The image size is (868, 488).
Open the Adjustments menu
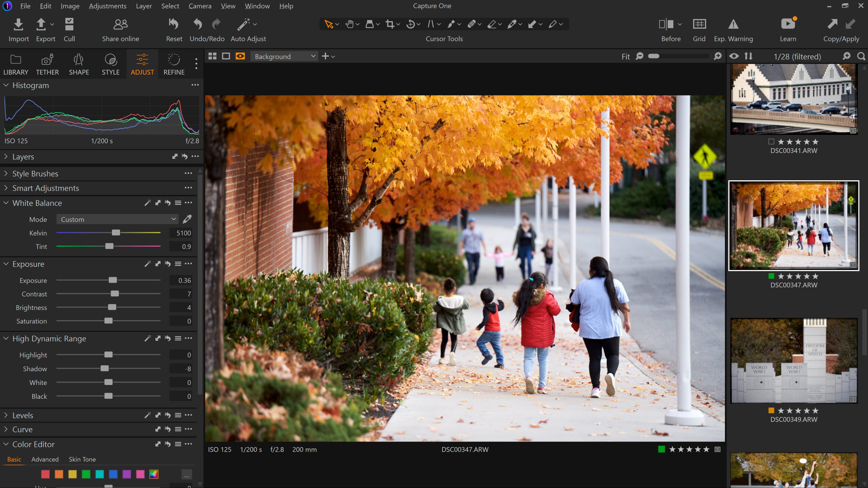click(107, 6)
